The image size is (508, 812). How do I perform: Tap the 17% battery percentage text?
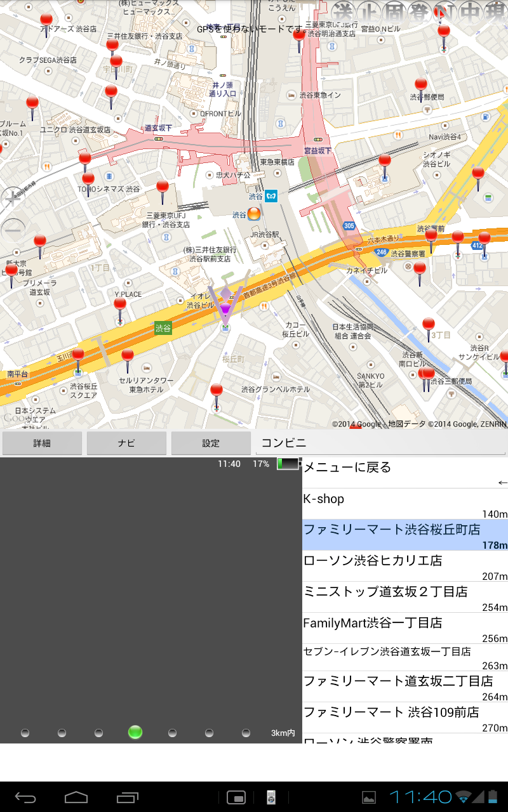(x=261, y=464)
